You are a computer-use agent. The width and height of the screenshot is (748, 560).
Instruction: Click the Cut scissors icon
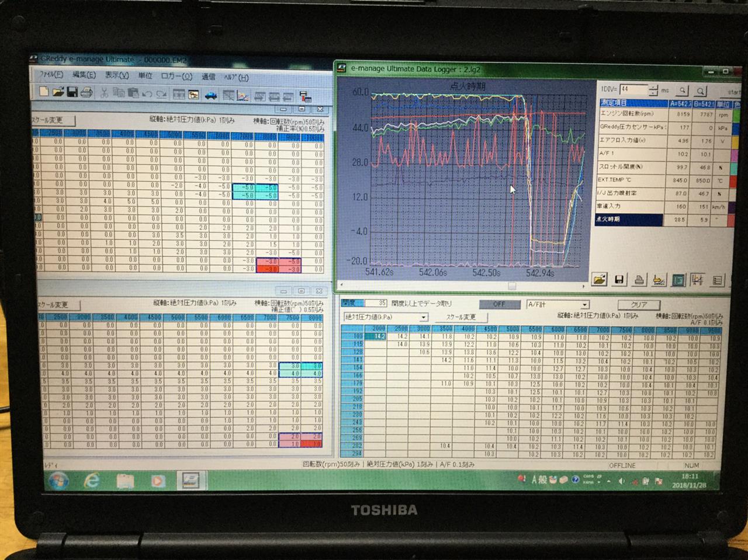(x=104, y=93)
